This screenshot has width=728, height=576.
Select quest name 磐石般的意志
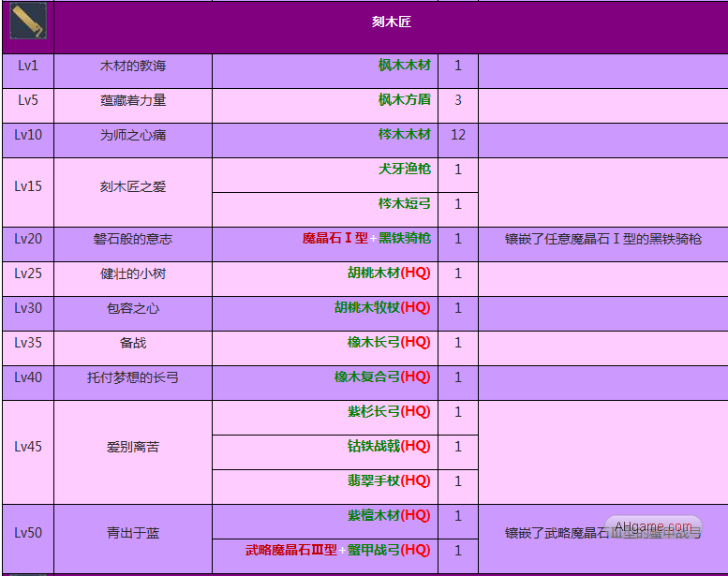[133, 239]
